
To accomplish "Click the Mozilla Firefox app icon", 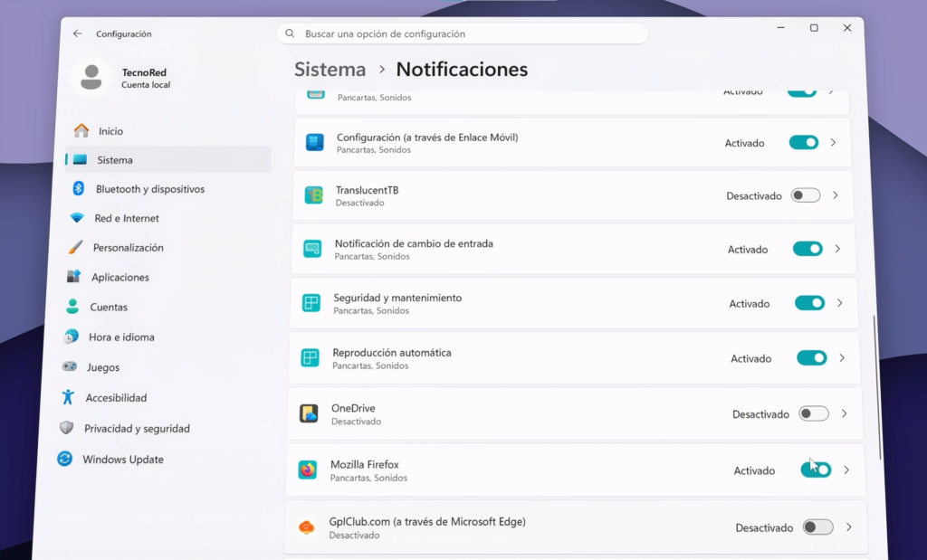I will (x=308, y=470).
